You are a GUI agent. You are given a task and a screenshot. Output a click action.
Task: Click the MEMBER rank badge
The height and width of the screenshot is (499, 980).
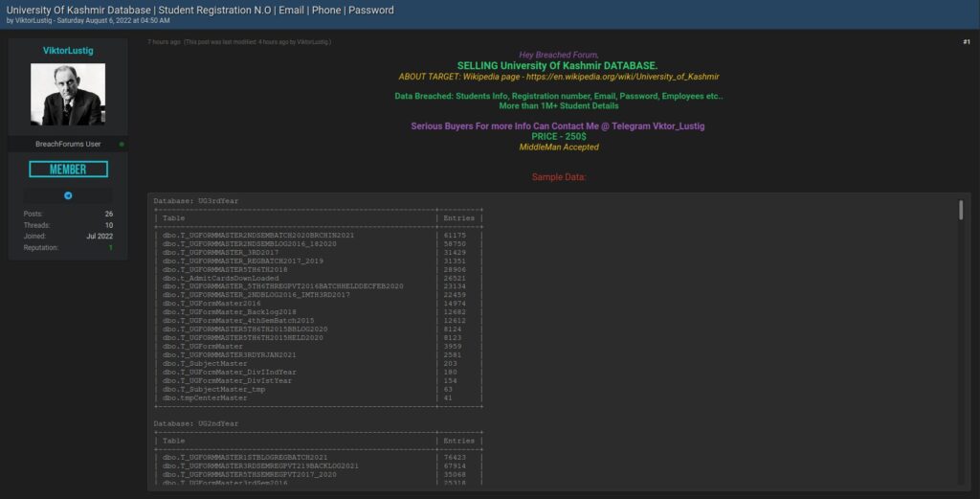coord(68,169)
